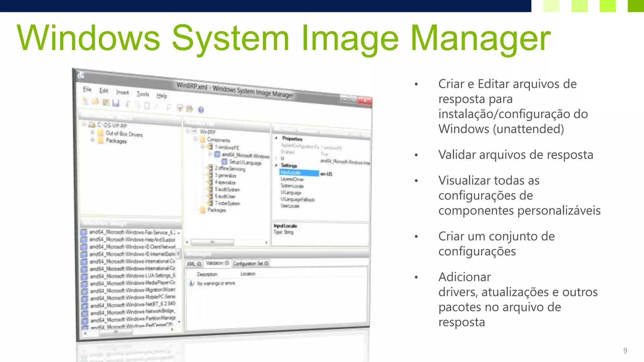Select the 3 generalize pass
Image resolution: width=644 pixels, height=362 pixels.
click(226, 175)
